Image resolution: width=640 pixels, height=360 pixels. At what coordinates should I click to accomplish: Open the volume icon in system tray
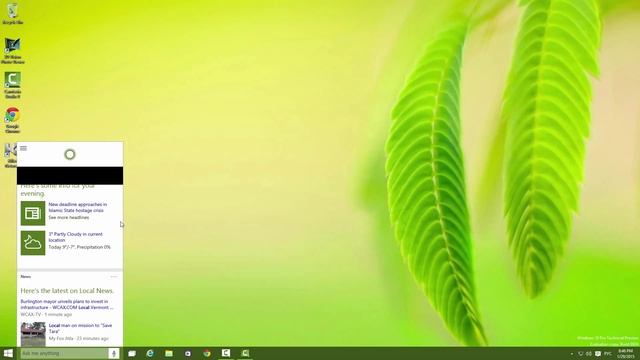coord(589,354)
